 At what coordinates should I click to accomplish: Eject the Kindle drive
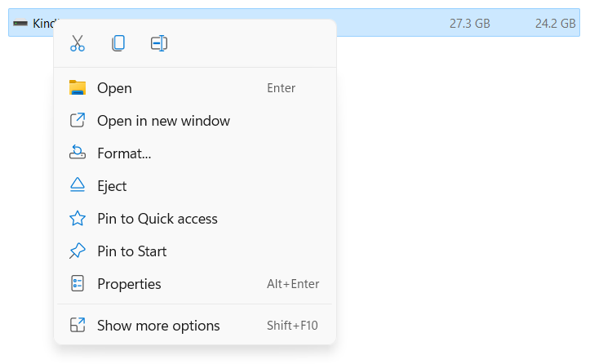point(112,186)
